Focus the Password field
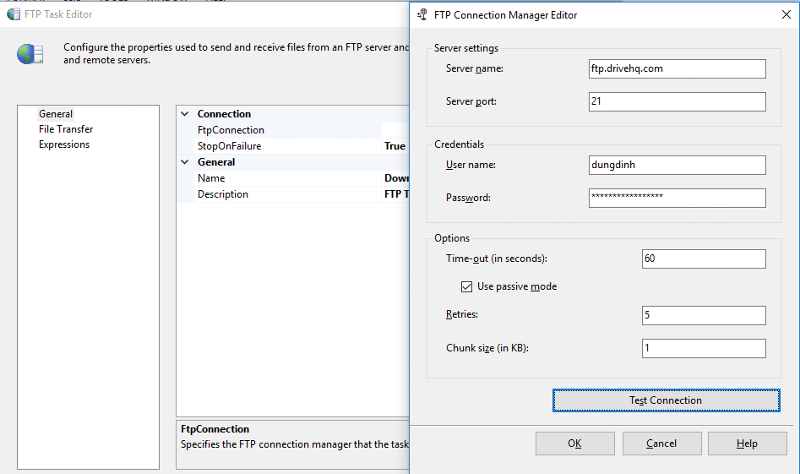800x474 pixels. pos(677,198)
